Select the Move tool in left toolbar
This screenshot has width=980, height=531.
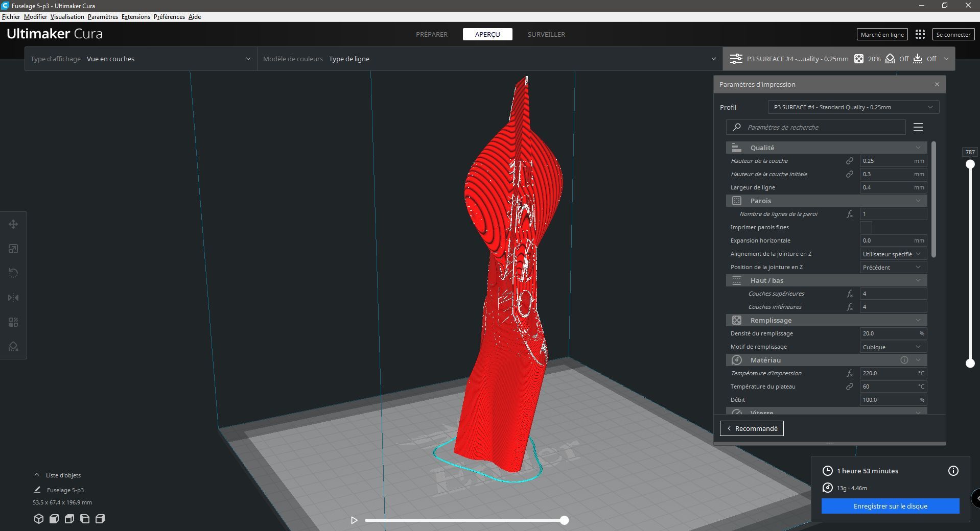(x=13, y=224)
